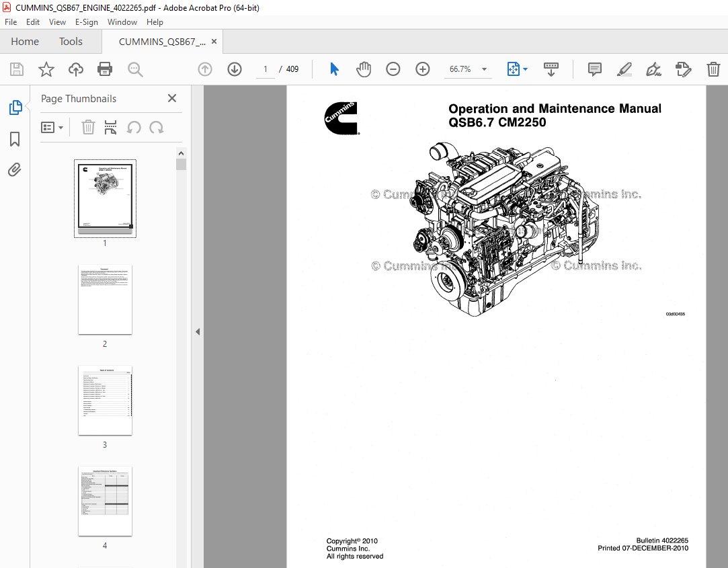Go to next page arrow
The width and height of the screenshot is (728, 568).
coord(235,69)
